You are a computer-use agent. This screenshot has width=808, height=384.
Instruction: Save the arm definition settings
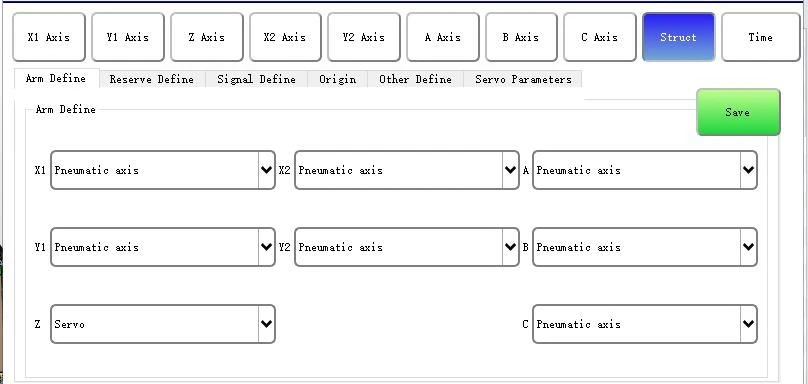(738, 112)
